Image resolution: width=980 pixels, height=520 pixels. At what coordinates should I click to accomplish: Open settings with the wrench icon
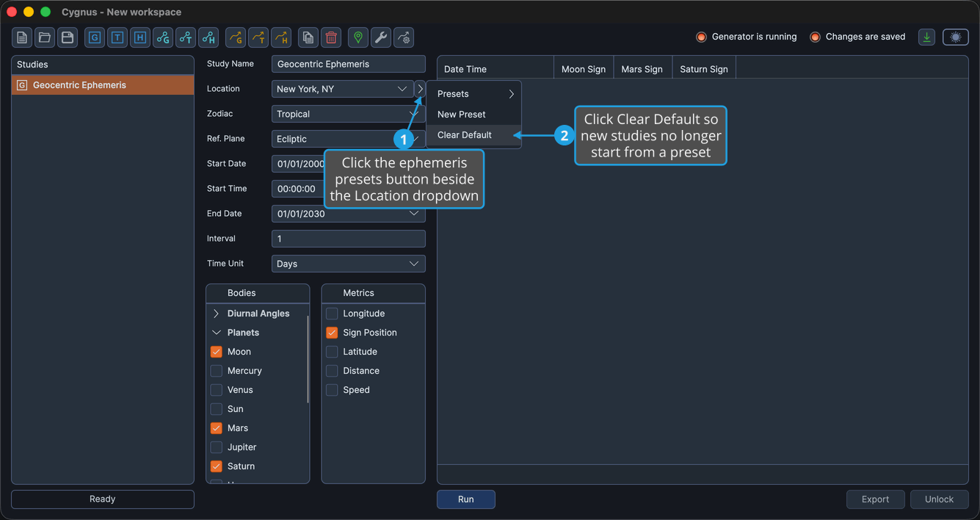point(381,37)
